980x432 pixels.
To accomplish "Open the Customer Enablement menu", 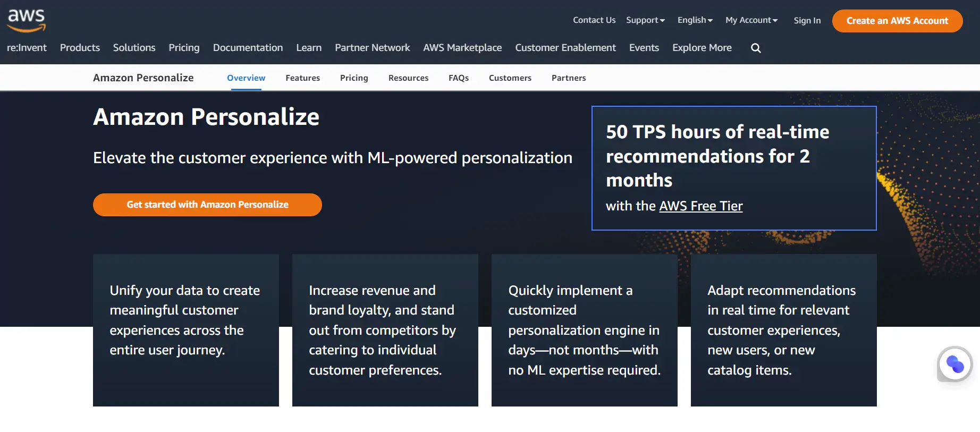I will [x=565, y=48].
